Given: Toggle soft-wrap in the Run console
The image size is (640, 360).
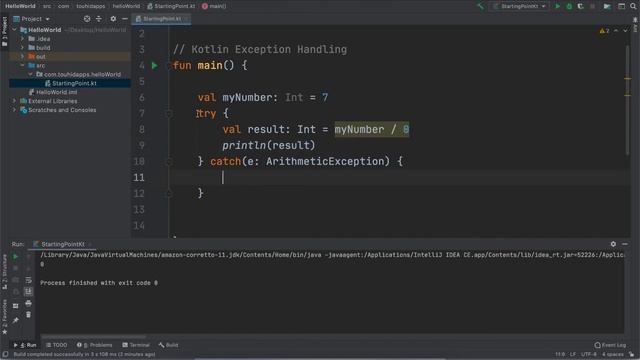Looking at the screenshot, I should [x=28, y=280].
